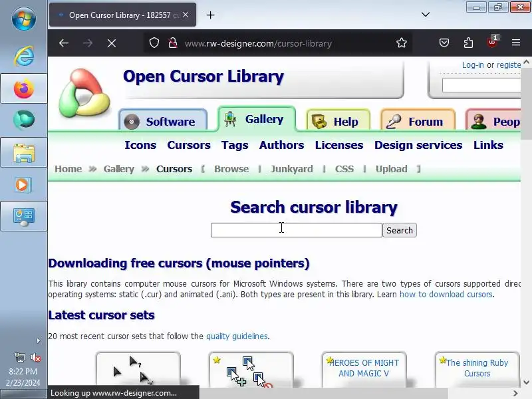
Task: Open the Extensions puzzle icon
Action: (x=468, y=43)
